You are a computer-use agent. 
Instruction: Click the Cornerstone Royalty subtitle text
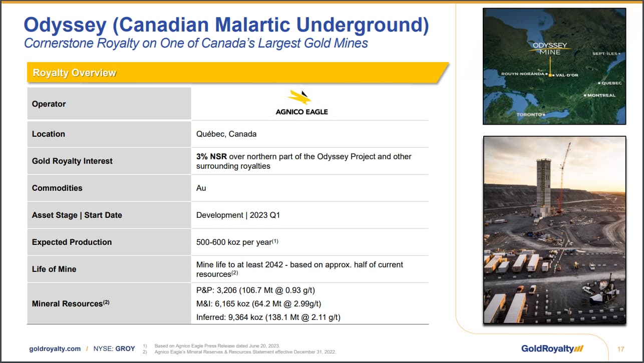tap(196, 44)
